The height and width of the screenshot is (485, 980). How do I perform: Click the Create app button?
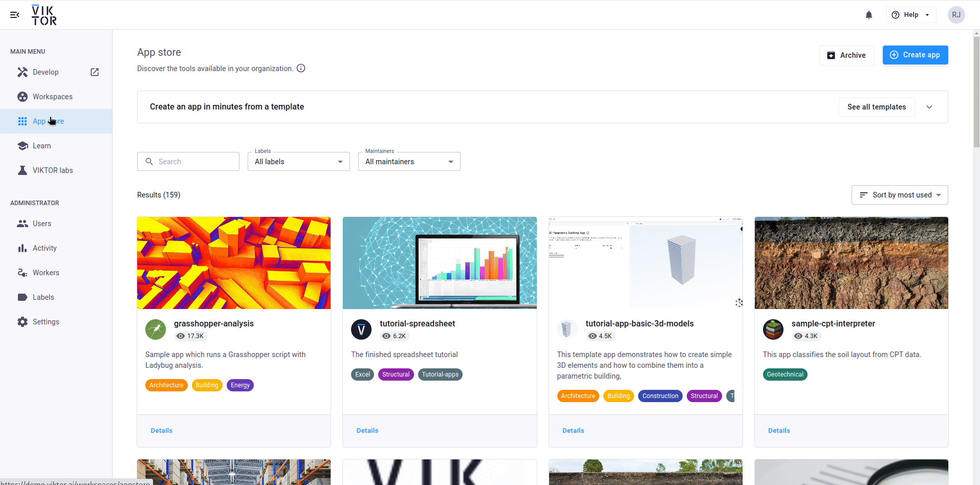pos(915,55)
